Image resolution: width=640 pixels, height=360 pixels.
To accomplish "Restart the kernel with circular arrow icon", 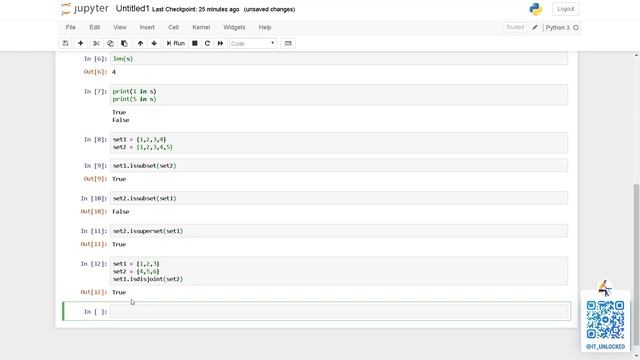I will point(207,43).
